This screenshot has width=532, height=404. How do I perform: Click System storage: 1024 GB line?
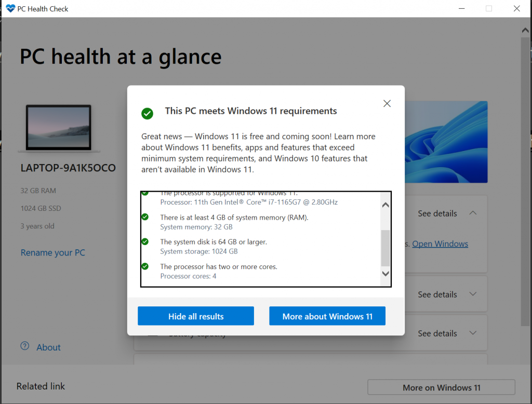199,251
